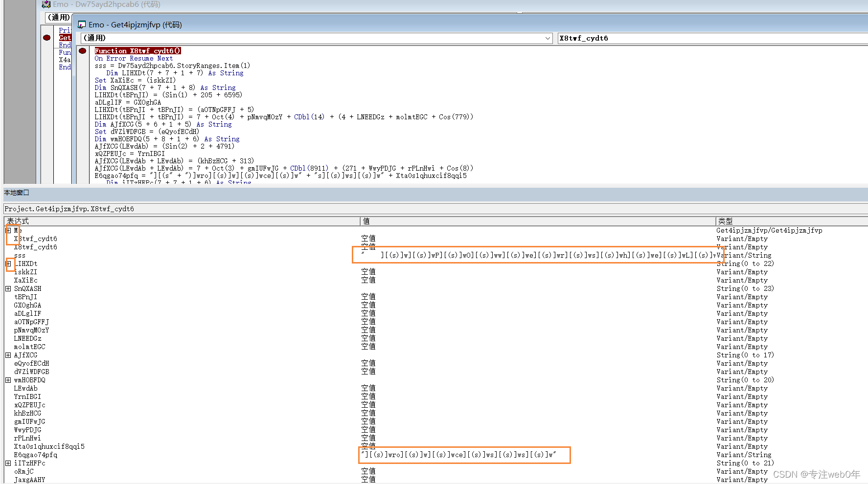
Task: Select the aOTNpGFFJ variable row
Action: click(x=436, y=322)
